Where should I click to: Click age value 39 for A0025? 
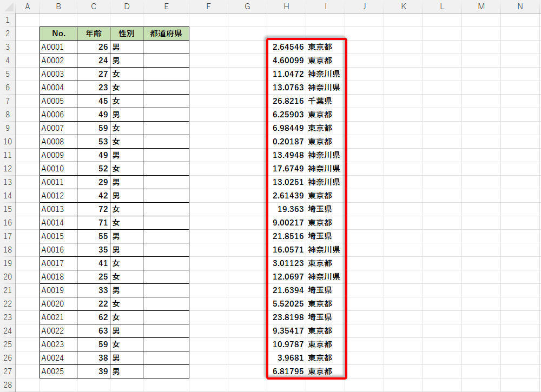click(94, 371)
